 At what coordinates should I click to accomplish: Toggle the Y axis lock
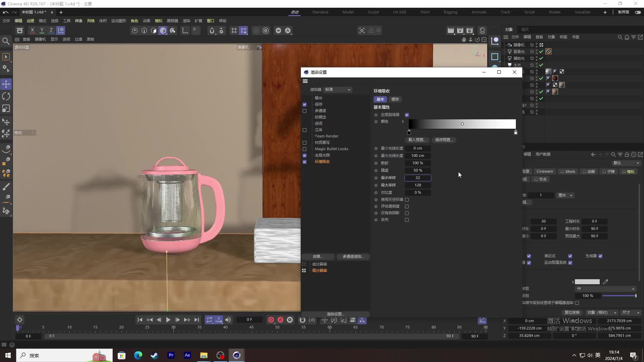42,31
